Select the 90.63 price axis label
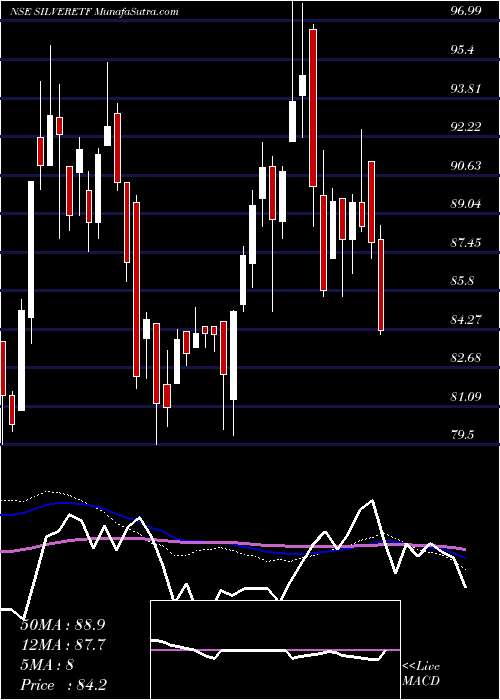500x700 pixels. (466, 166)
